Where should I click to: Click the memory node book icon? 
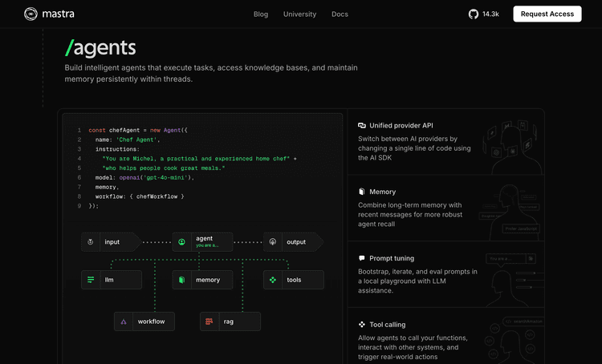click(181, 280)
